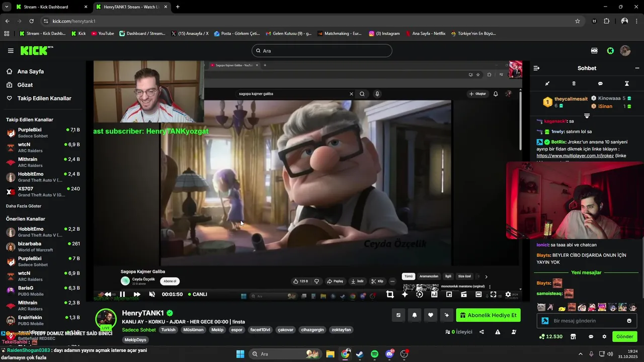644x362 pixels.
Task: Click the replay circle icon in player controls
Action: click(x=420, y=294)
